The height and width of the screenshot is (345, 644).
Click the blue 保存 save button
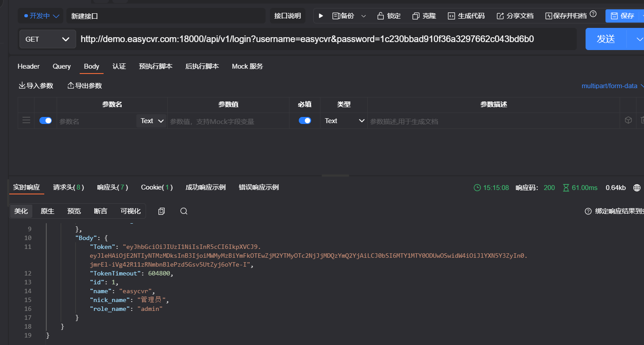click(622, 16)
